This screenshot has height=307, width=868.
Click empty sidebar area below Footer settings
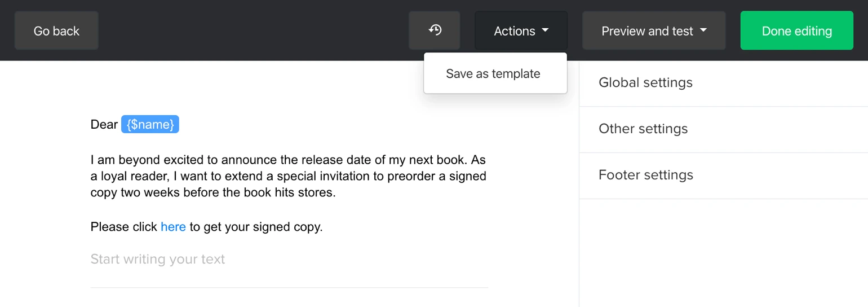point(723,254)
